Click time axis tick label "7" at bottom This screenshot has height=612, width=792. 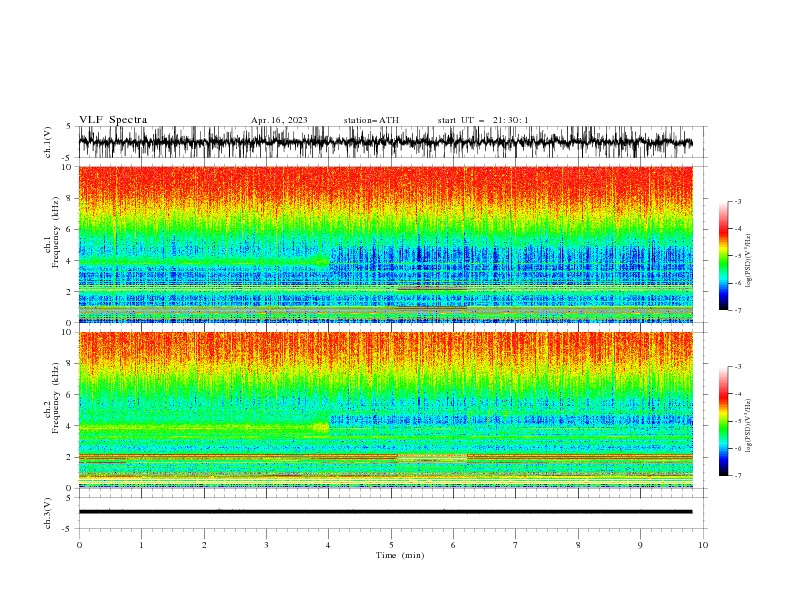(516, 545)
